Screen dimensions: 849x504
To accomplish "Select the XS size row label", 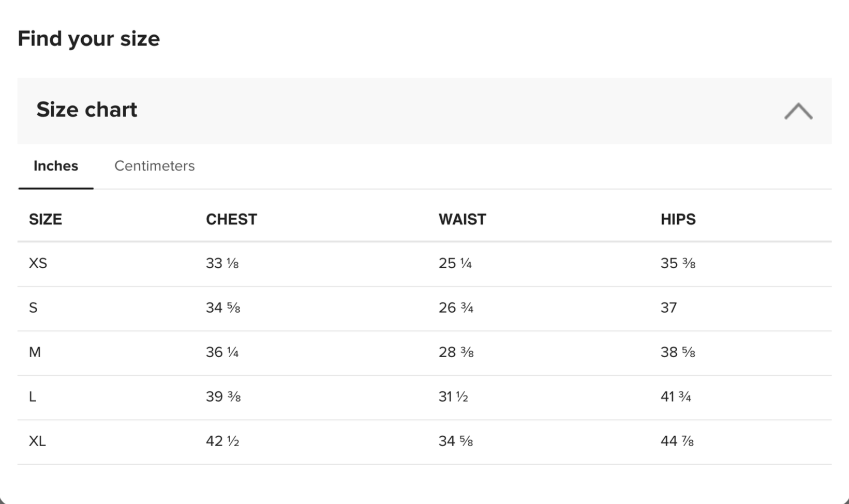I will tap(38, 263).
